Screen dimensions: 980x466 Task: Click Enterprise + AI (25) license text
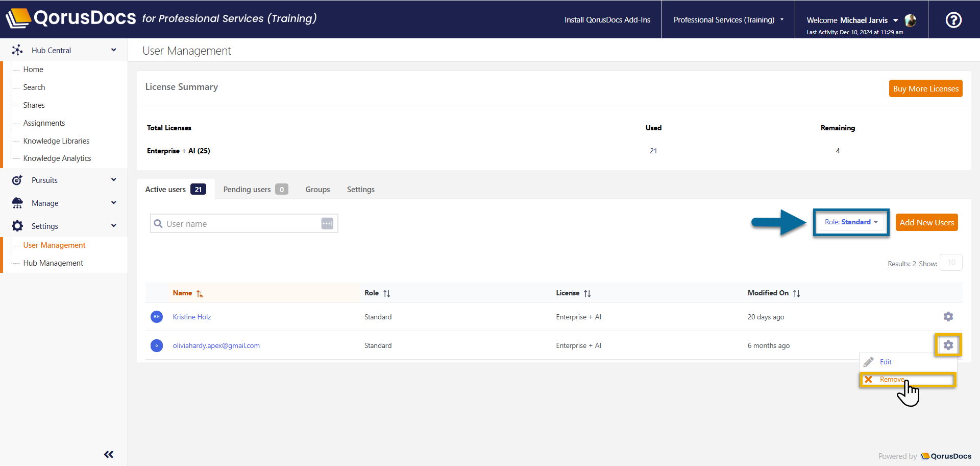[179, 151]
